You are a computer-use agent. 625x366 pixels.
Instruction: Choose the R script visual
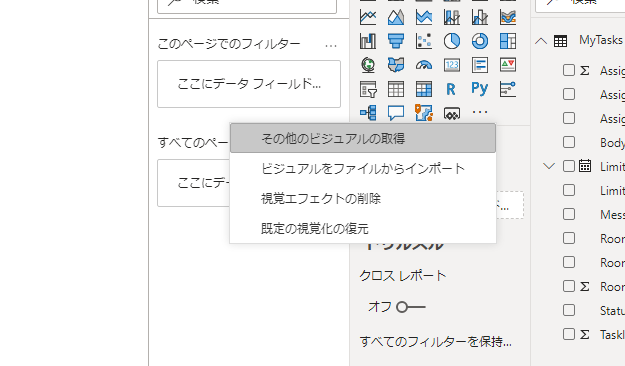tap(451, 89)
